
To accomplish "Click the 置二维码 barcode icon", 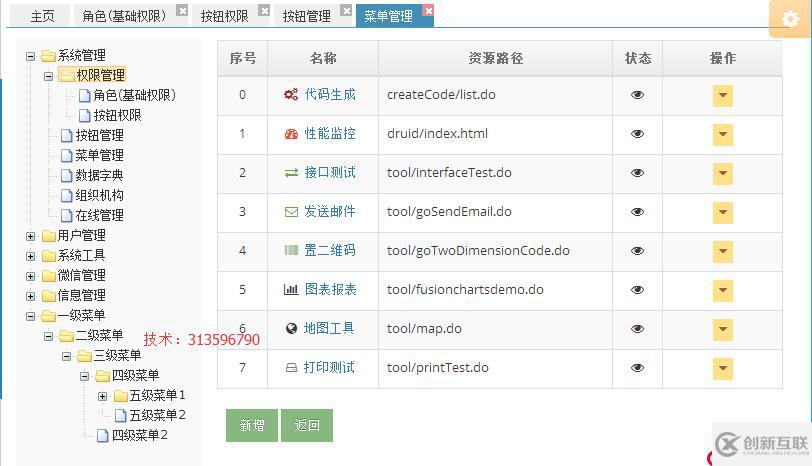I will (291, 251).
